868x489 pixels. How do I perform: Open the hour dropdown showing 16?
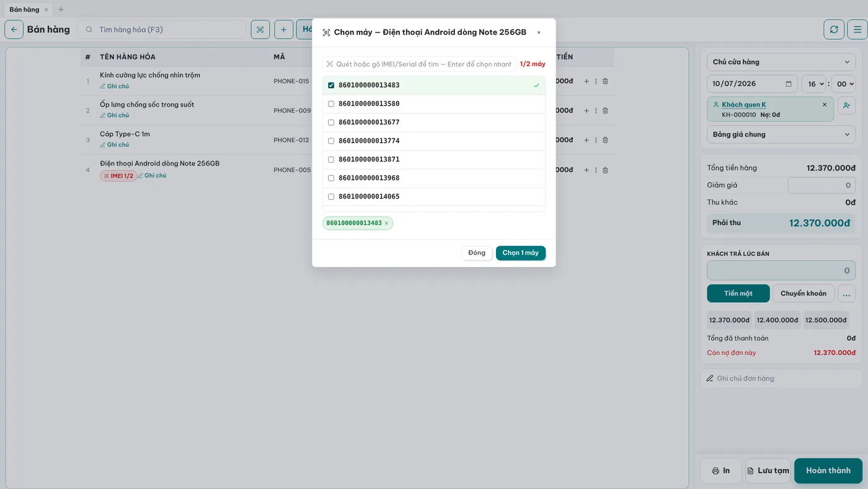tap(813, 84)
